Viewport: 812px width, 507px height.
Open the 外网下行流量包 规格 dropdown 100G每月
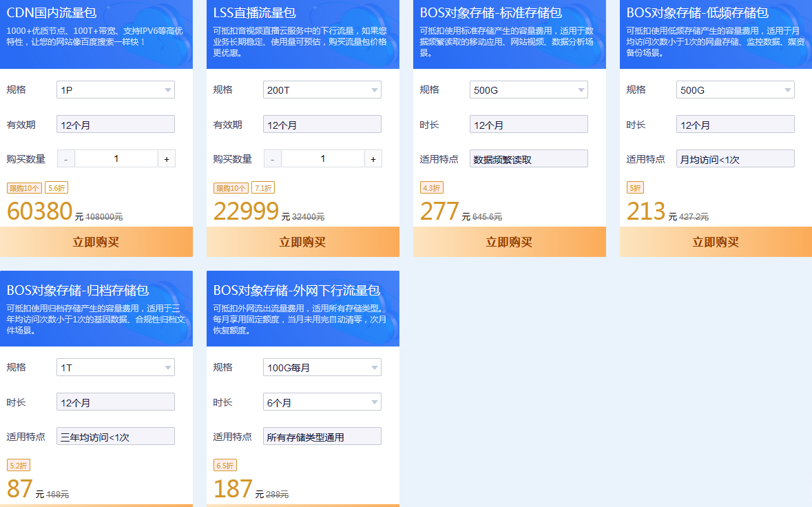(x=322, y=367)
